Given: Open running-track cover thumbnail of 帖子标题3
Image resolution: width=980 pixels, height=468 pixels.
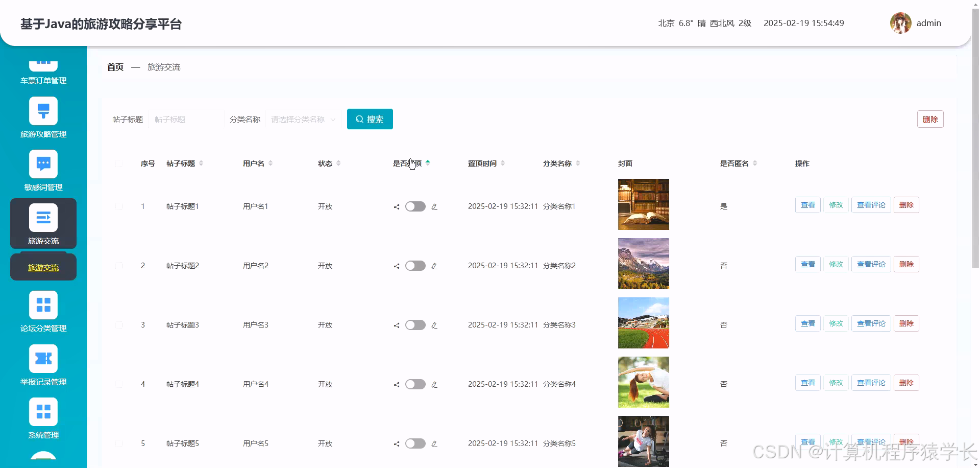Looking at the screenshot, I should click(643, 323).
